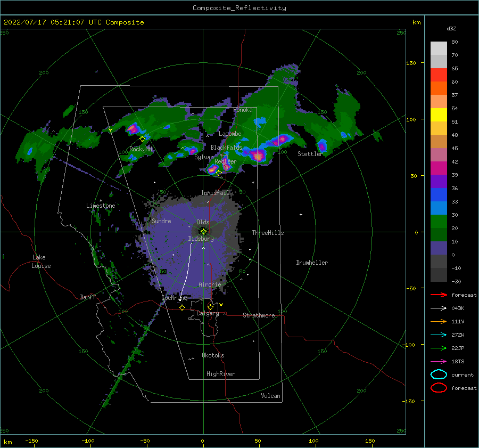Click the magenta 18TS arrow icon
The height and width of the screenshot is (448, 479).
point(439,362)
